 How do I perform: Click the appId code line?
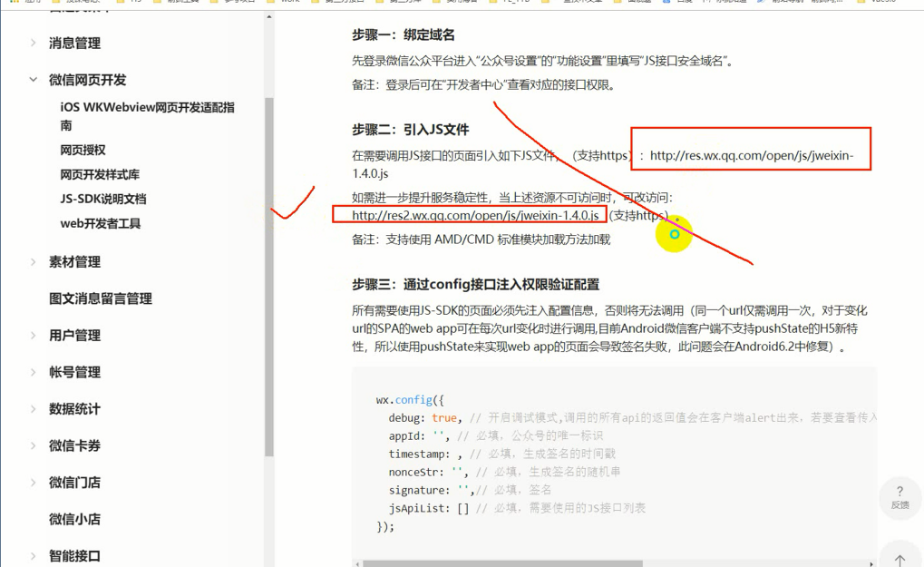pyautogui.click(x=496, y=436)
